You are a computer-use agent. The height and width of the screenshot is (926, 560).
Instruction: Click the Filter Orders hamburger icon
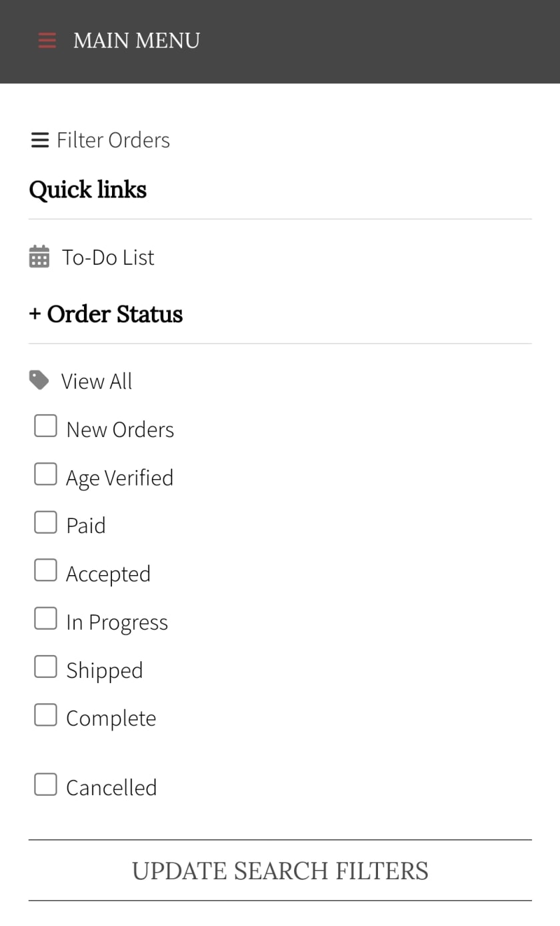tap(40, 140)
